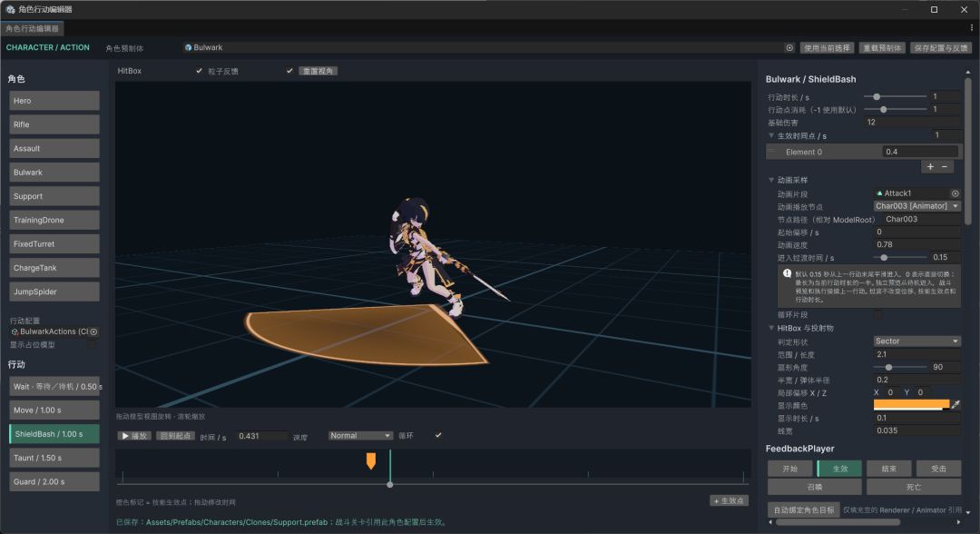The height and width of the screenshot is (534, 980).
Task: Toggle the HitBox checkbox
Action: pyautogui.click(x=199, y=71)
